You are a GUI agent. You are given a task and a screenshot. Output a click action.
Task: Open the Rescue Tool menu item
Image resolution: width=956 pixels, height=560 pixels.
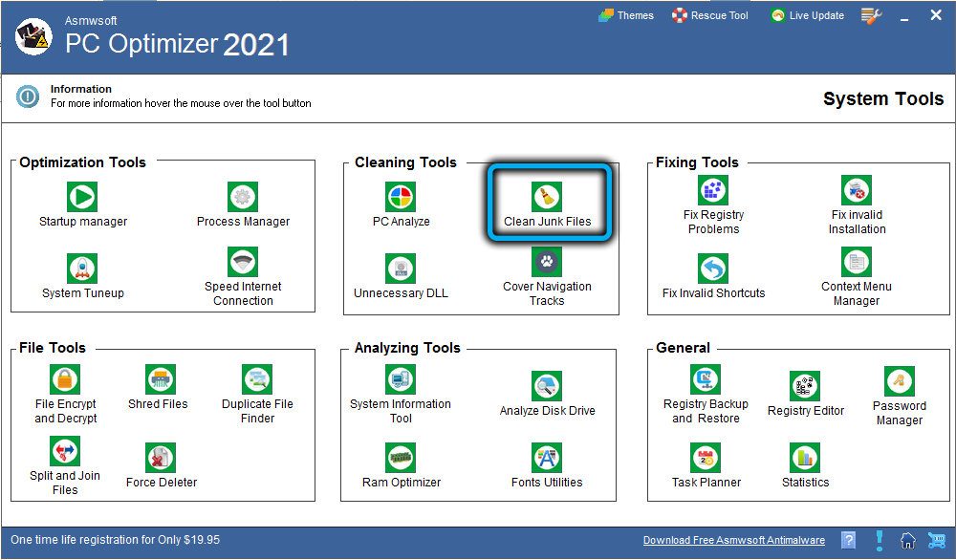pyautogui.click(x=710, y=15)
